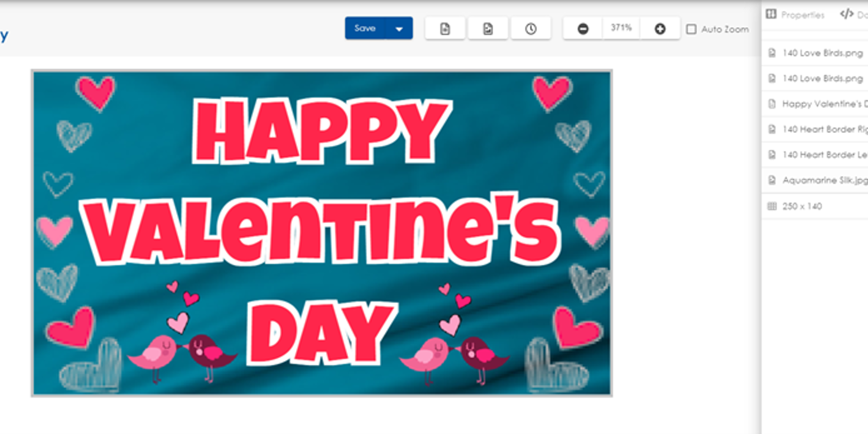Screen dimensions: 868x434
Task: Click the 371% zoom level field
Action: click(621, 28)
